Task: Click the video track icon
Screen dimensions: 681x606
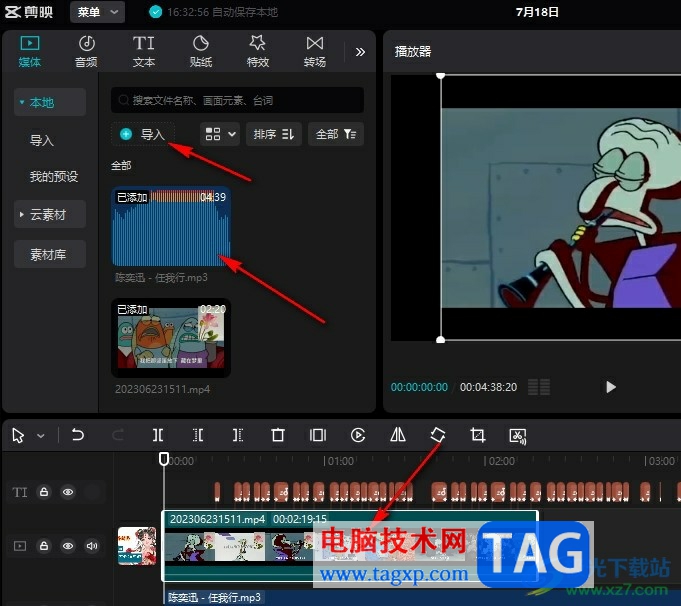Action: click(x=20, y=546)
